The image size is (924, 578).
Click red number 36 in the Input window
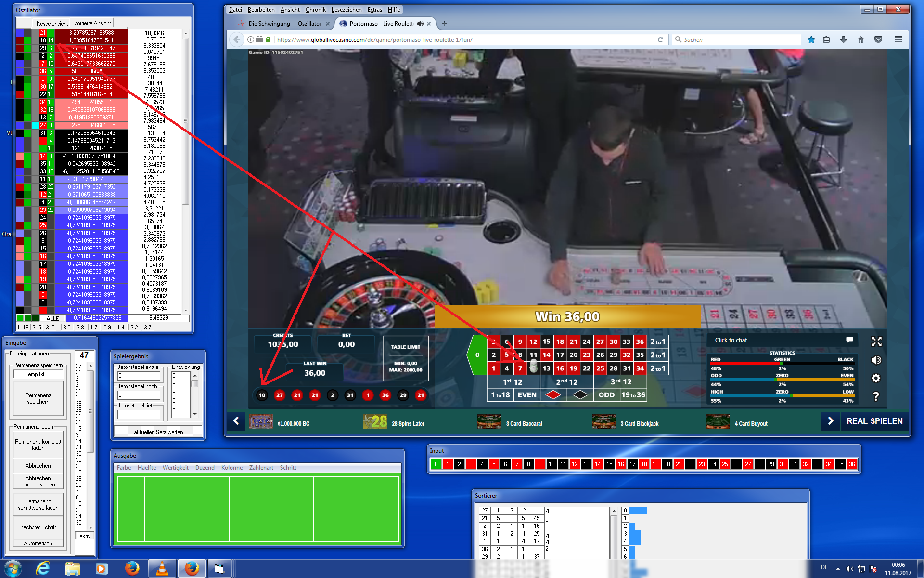[x=852, y=464]
